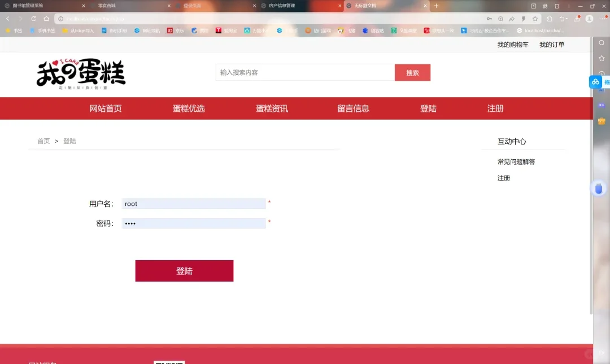Click the bookmark star in the address bar
Viewport: 610px width, 364px height.
pos(535,19)
